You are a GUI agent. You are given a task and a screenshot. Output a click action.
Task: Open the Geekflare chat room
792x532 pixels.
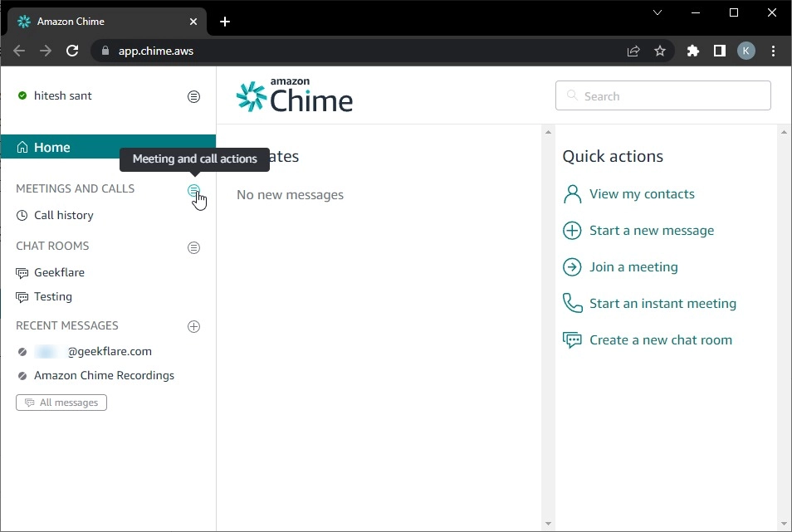(x=59, y=272)
